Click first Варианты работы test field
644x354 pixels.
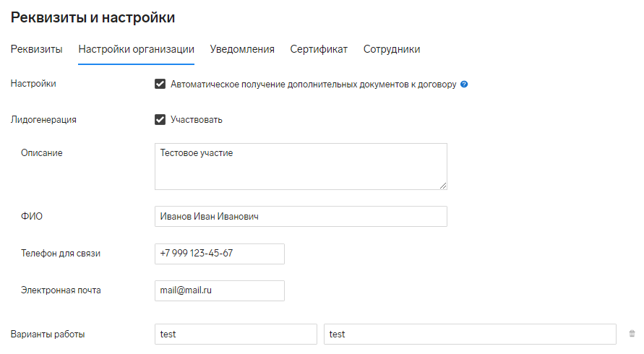236,334
